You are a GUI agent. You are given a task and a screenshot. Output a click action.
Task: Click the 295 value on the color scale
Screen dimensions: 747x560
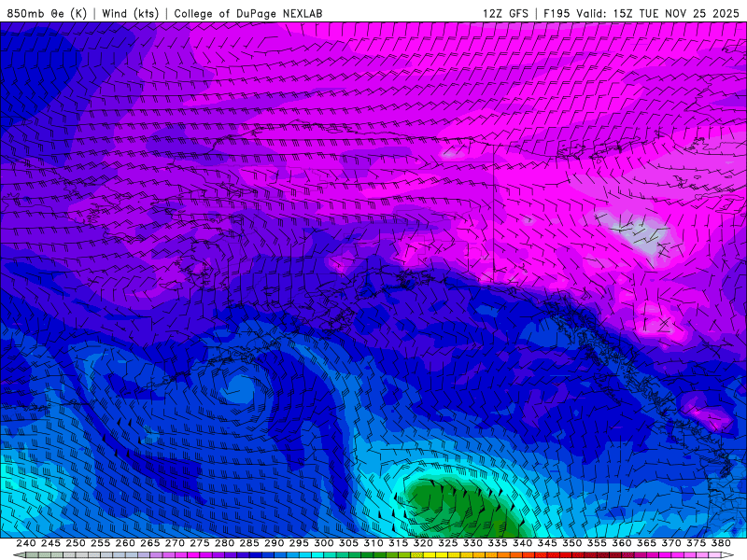(x=299, y=543)
